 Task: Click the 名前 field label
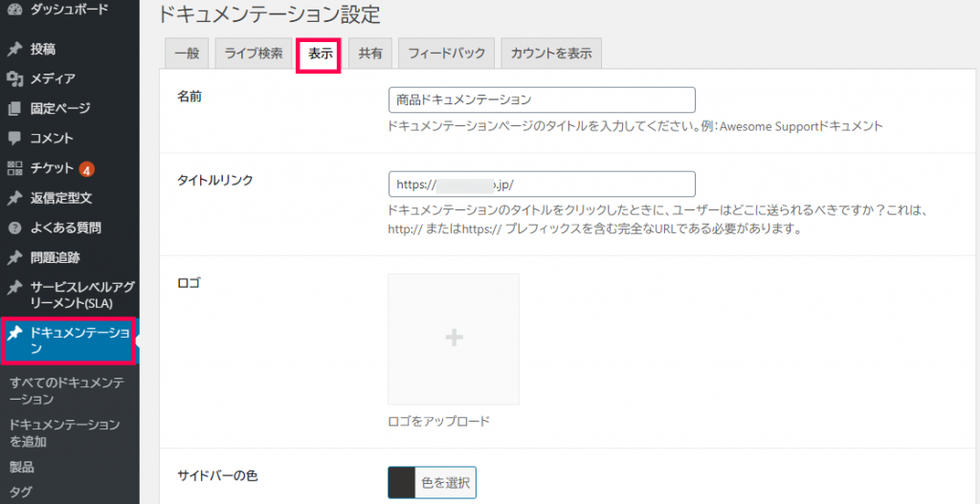pyautogui.click(x=190, y=97)
